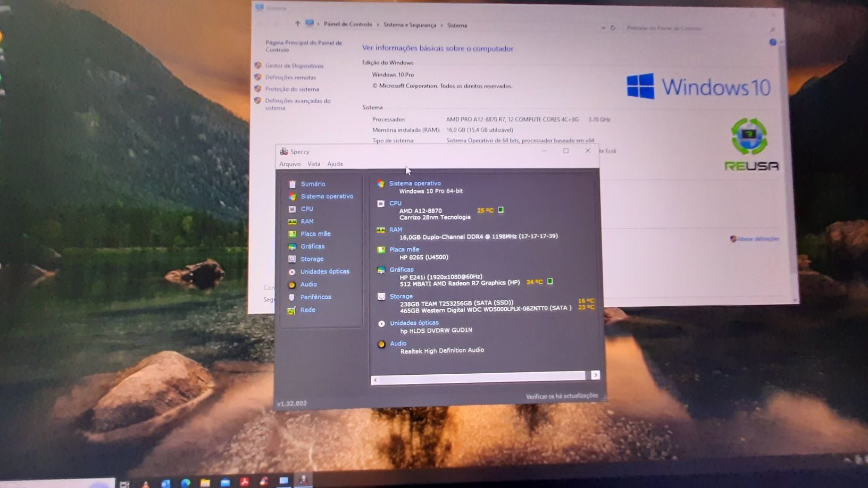868x488 pixels.
Task: Click the CPU chip icon in summary
Action: point(381,204)
